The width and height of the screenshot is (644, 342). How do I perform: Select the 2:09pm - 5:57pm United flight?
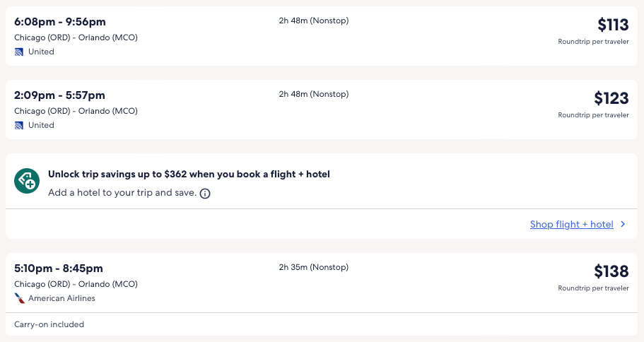tap(59, 95)
